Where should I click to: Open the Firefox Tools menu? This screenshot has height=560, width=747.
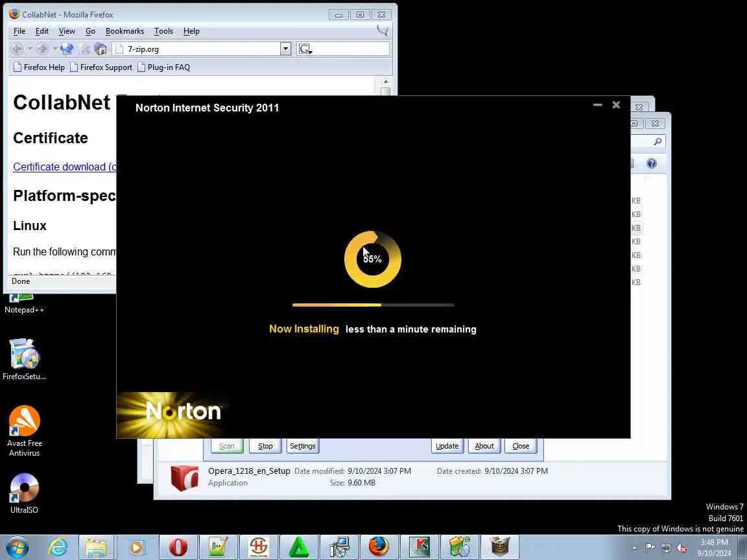pos(163,31)
